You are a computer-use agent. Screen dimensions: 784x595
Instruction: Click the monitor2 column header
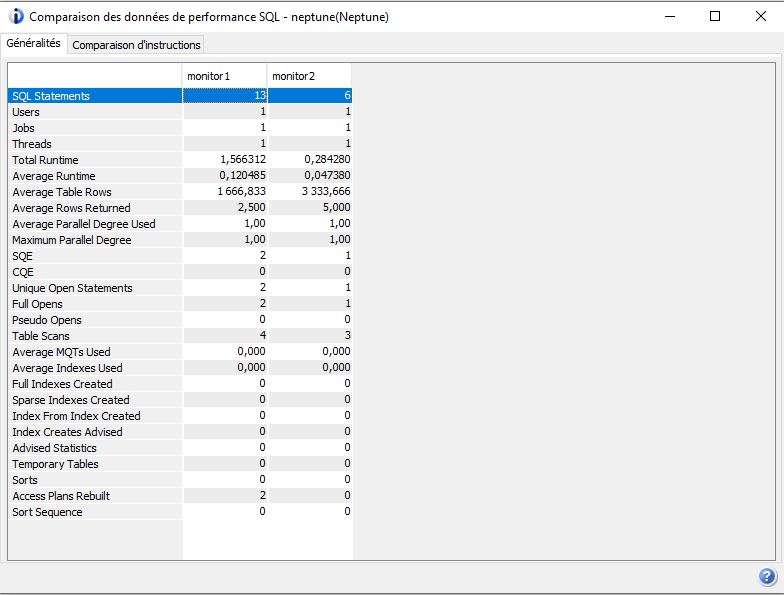[310, 76]
